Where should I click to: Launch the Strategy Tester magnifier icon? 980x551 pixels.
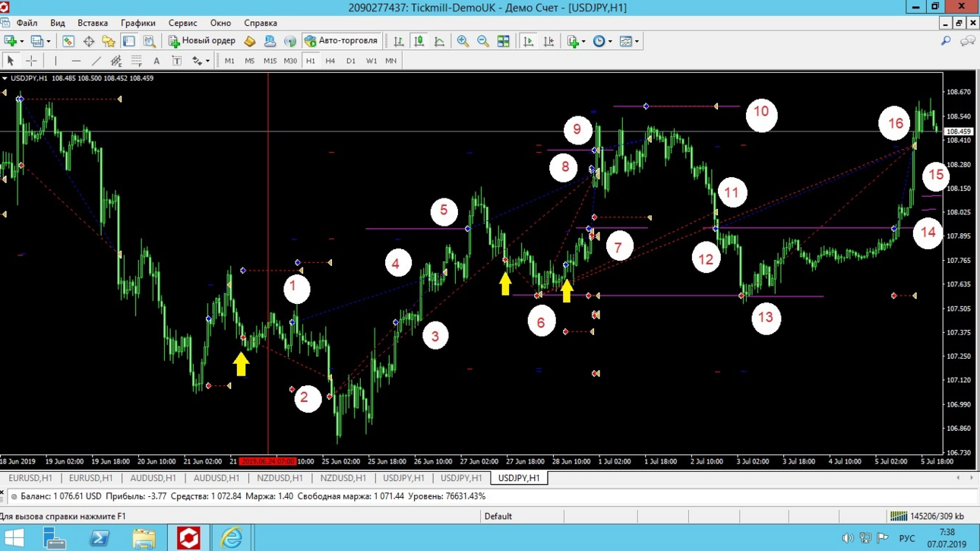tap(150, 41)
